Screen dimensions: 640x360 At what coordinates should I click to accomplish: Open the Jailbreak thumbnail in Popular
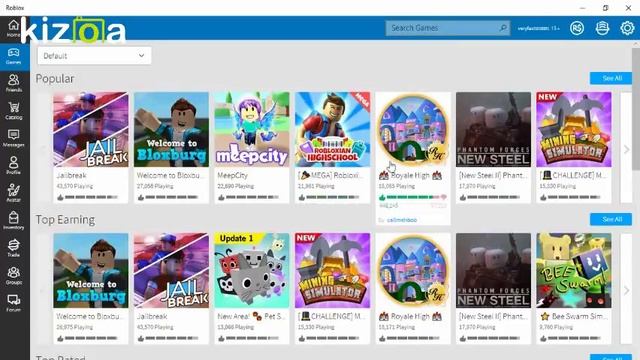tap(91, 129)
